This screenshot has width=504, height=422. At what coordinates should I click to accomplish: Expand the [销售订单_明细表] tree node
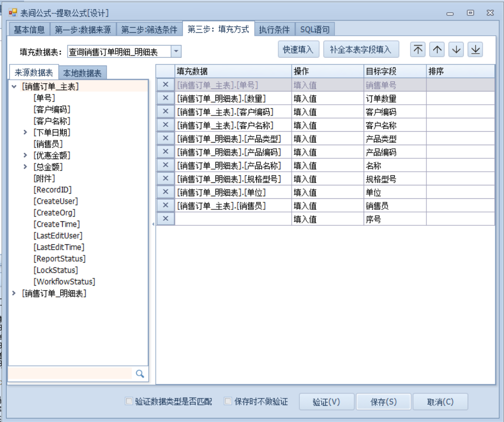tap(14, 293)
